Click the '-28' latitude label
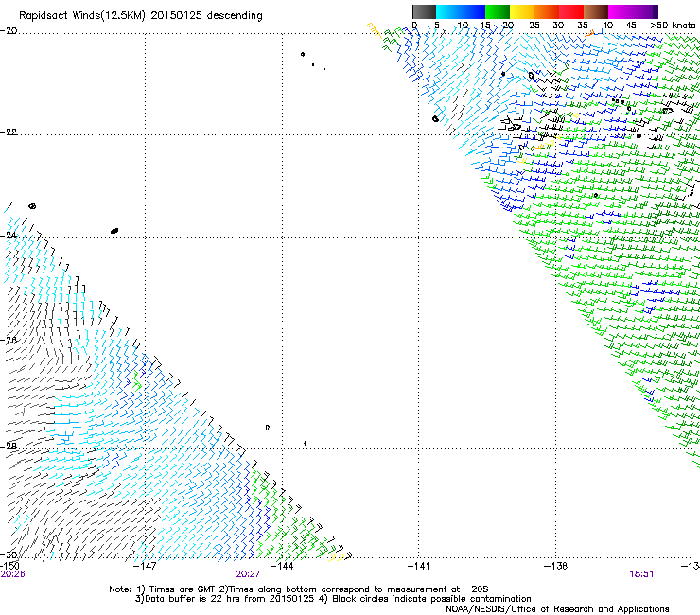Screen dimensions: 700x615 click(x=9, y=446)
